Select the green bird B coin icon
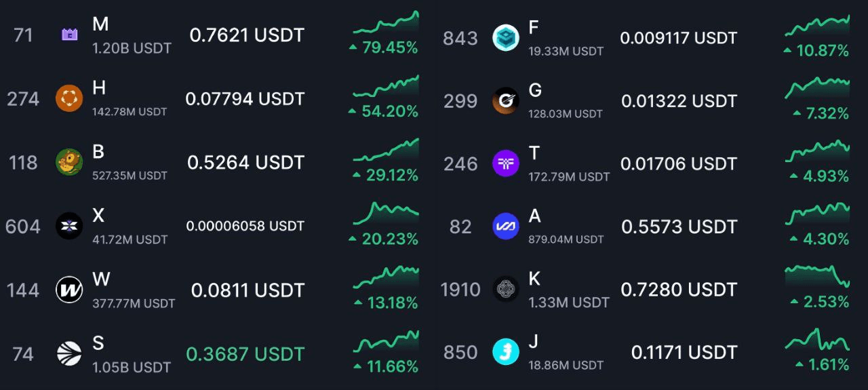The image size is (868, 390). pos(69,162)
